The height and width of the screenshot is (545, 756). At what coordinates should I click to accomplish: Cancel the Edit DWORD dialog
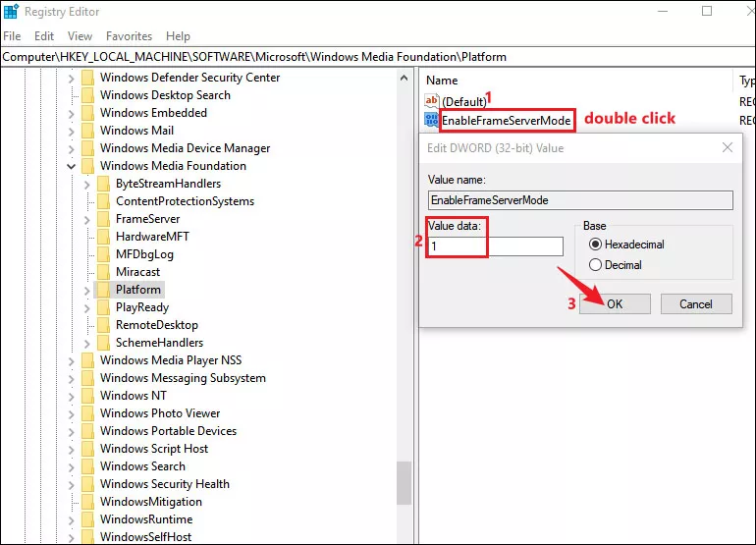(x=696, y=303)
